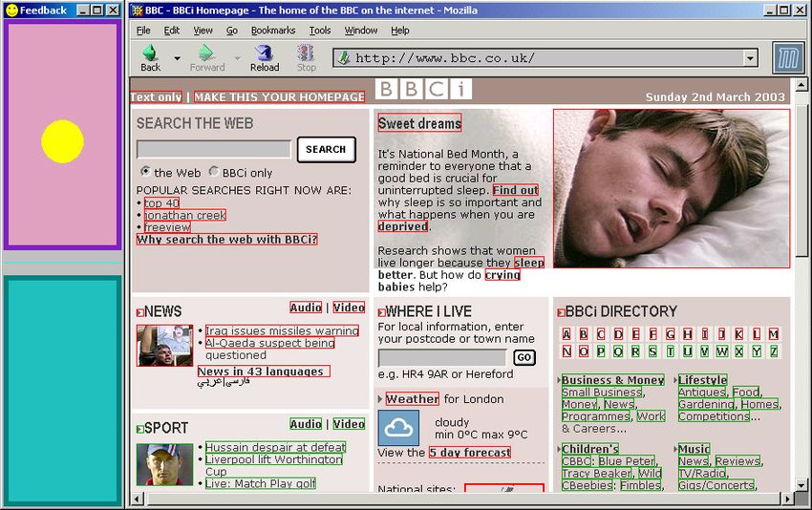The width and height of the screenshot is (812, 510).
Task: Open the Help menu
Action: pyautogui.click(x=399, y=31)
